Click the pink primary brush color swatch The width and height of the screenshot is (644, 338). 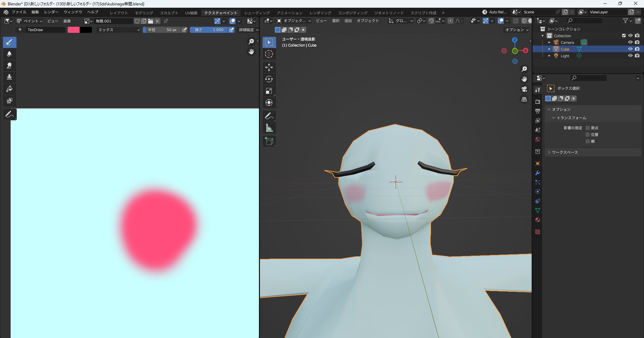[73, 30]
